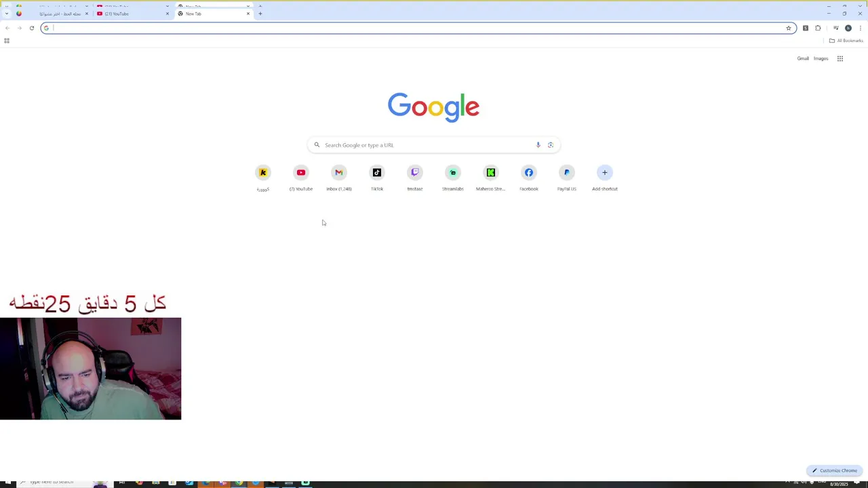Go forward to next page

pos(19,28)
